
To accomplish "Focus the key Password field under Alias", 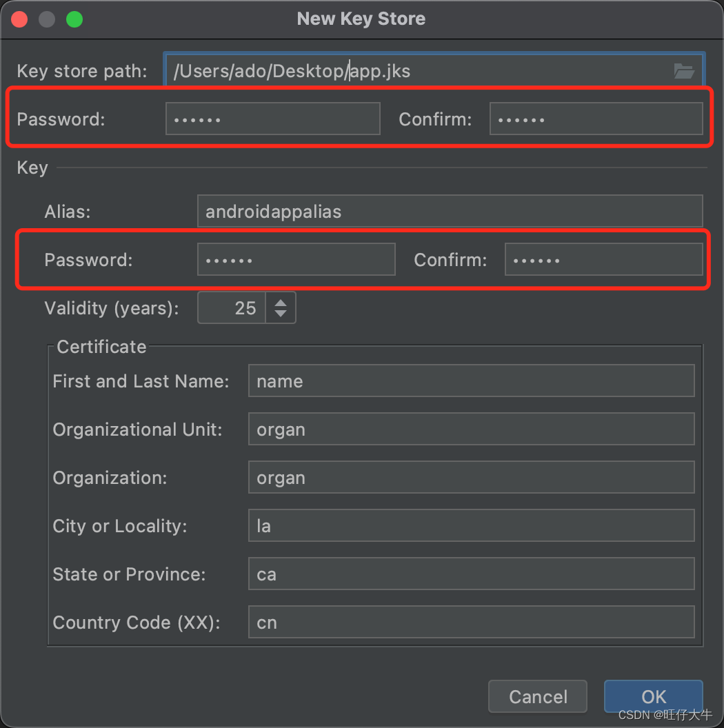I will (296, 260).
